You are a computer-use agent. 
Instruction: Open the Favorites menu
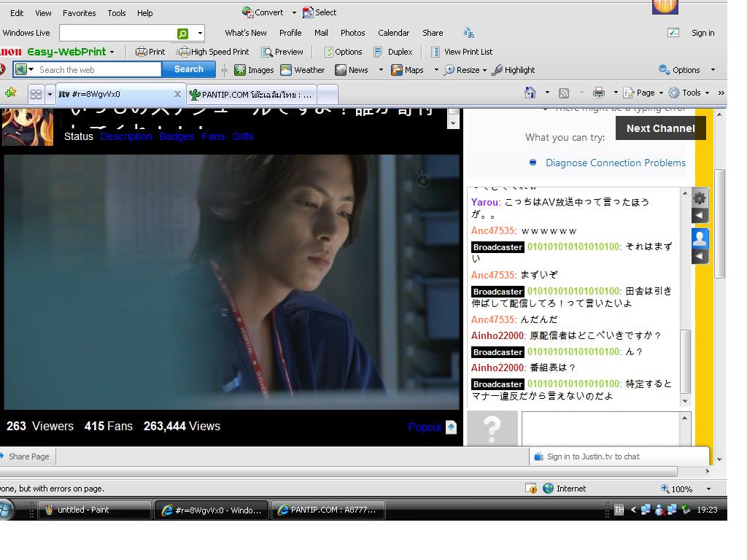tap(79, 13)
